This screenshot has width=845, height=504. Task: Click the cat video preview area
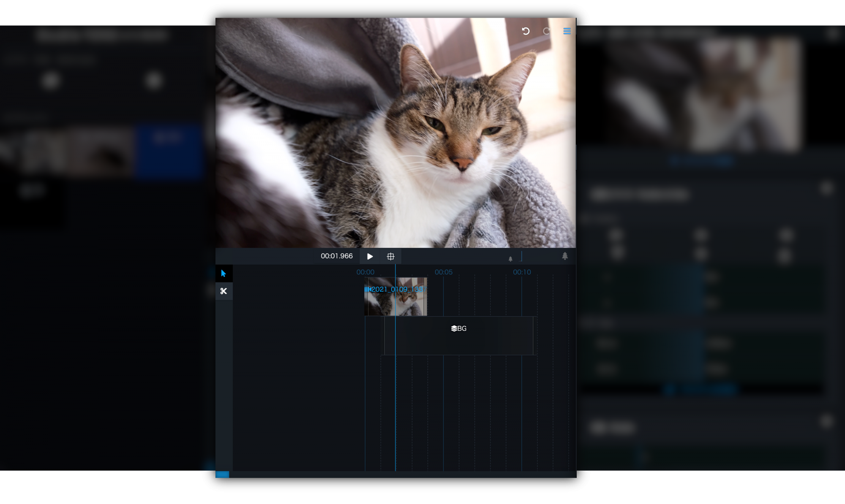click(395, 133)
